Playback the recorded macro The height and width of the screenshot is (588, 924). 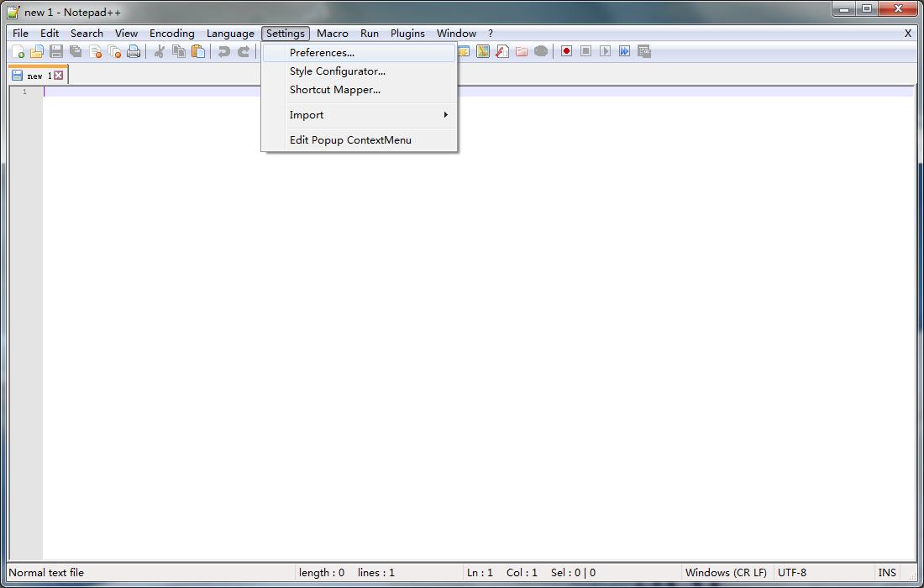tap(606, 51)
